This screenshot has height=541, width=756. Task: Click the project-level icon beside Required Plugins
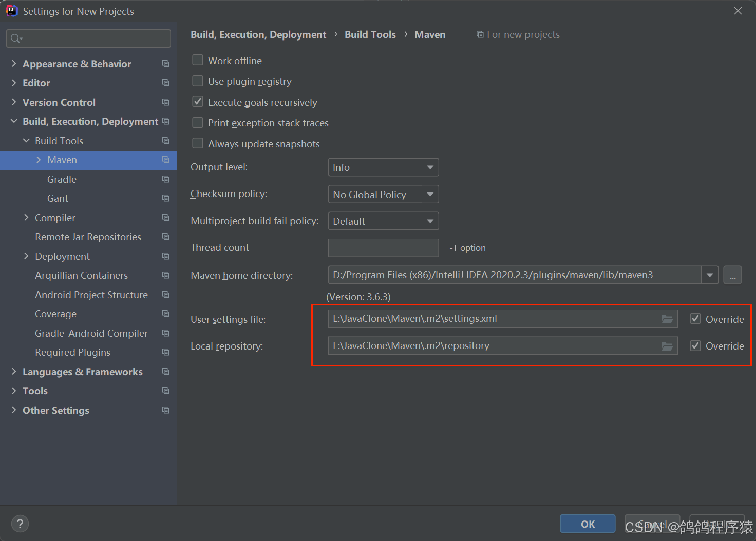(x=165, y=352)
